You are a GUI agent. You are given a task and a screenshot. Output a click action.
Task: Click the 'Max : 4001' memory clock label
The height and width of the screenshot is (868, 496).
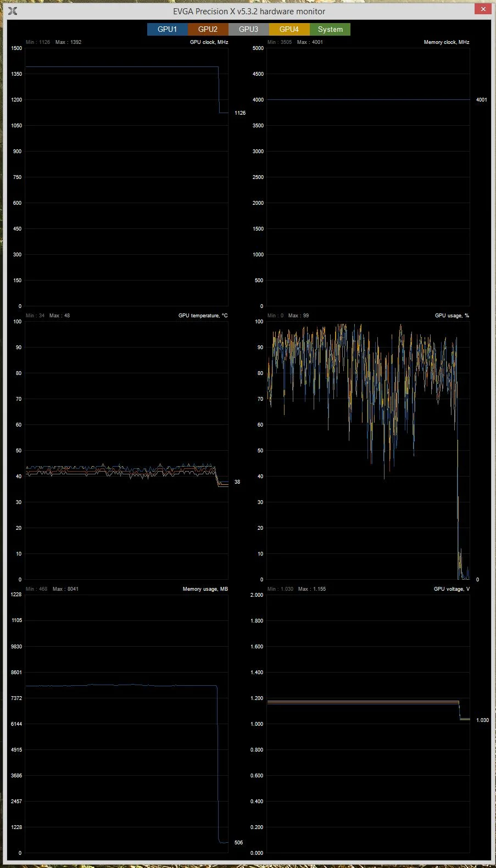click(x=310, y=42)
